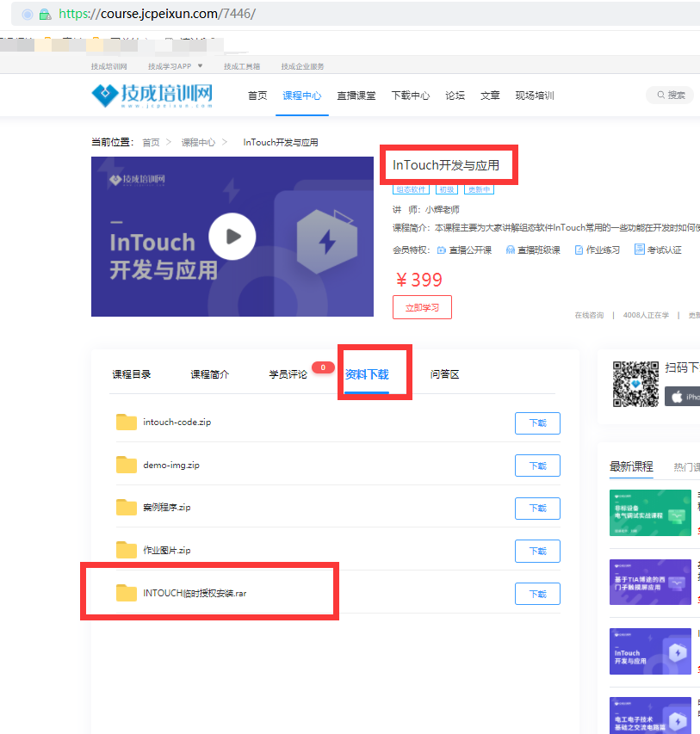Click the 技成培训网 top bar link
The width and height of the screenshot is (700, 734).
[x=108, y=66]
